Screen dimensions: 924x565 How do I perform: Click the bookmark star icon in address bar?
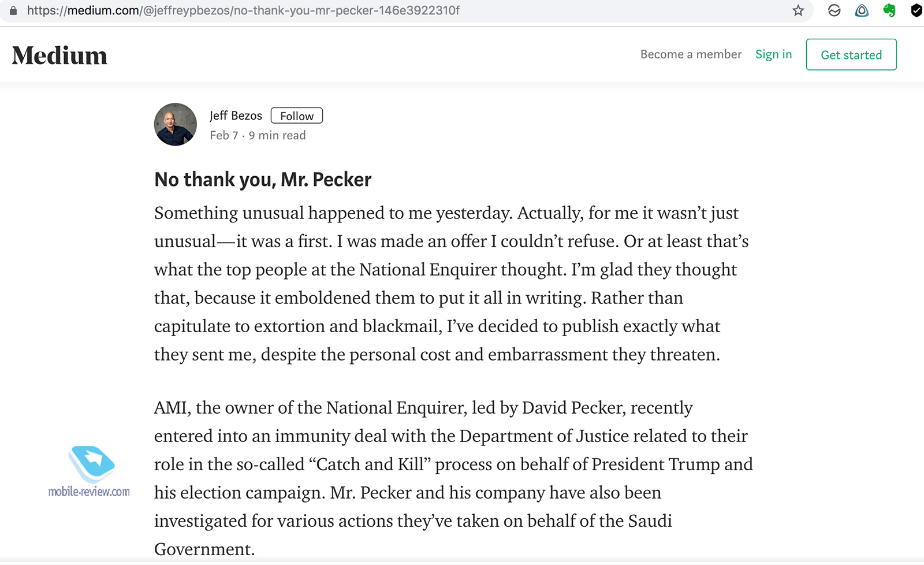click(x=798, y=10)
